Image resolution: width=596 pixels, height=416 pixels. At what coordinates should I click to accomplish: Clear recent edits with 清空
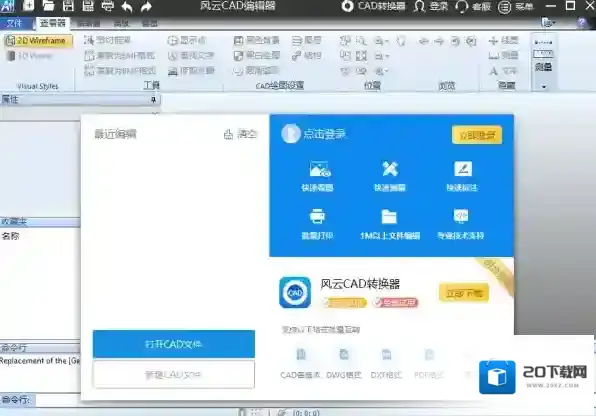point(241,134)
